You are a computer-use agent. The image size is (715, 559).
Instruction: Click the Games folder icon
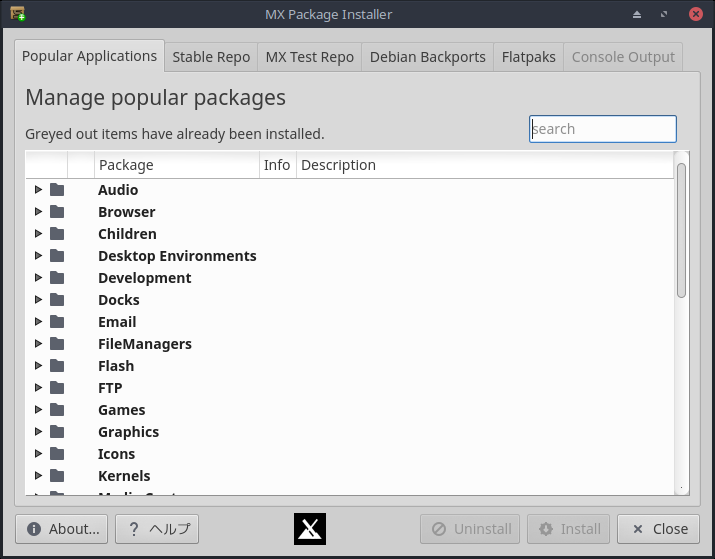[57, 409]
